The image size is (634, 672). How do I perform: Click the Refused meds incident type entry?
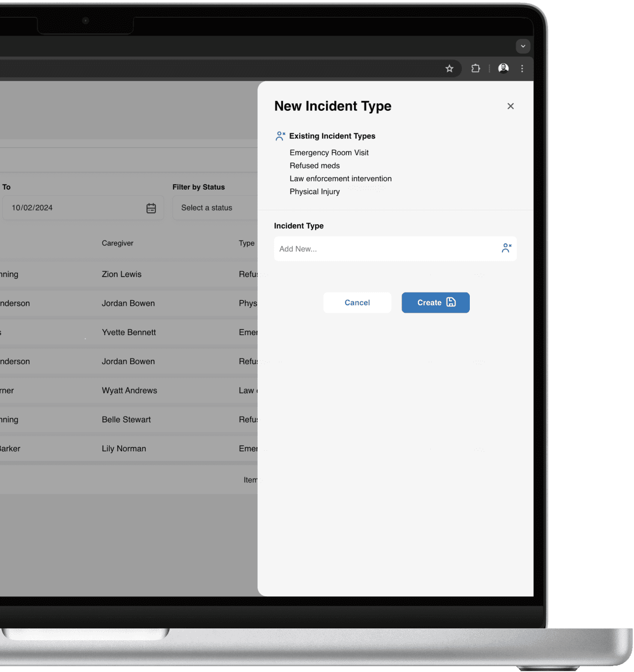coord(315,165)
